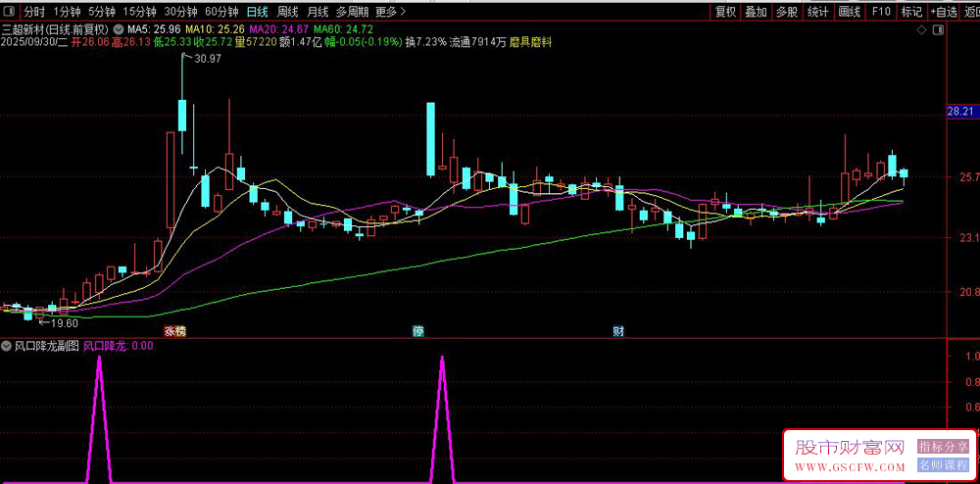
Task: Switch to 分时 chart tab
Action: click(34, 11)
